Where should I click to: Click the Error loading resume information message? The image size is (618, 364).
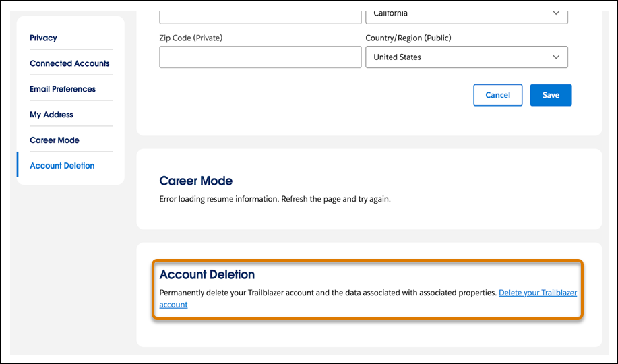pyautogui.click(x=275, y=199)
